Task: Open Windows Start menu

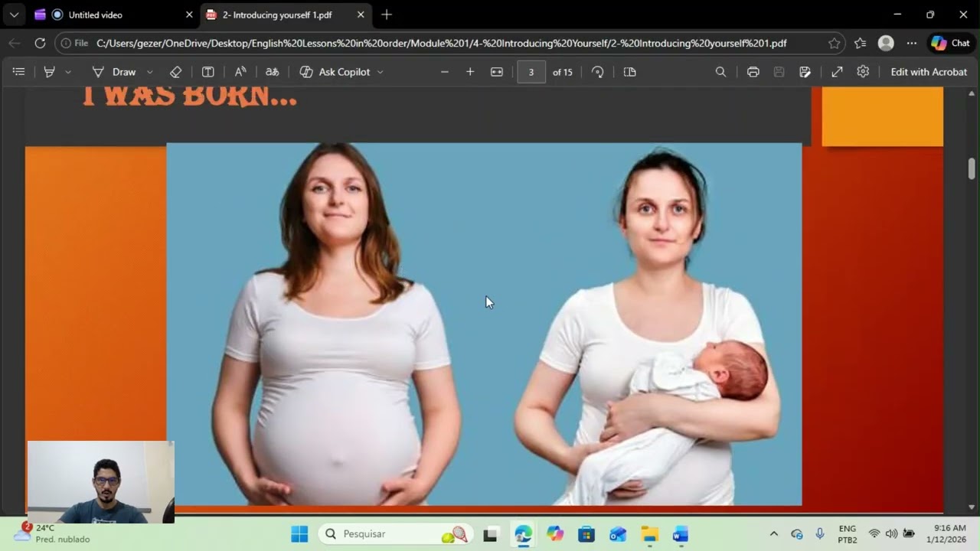Action: click(299, 534)
